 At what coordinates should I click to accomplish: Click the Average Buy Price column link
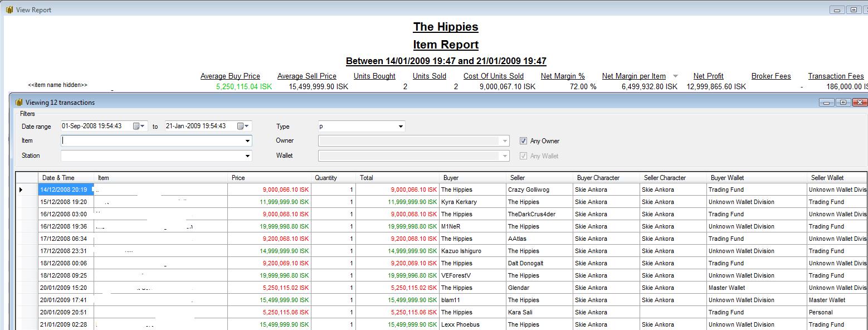point(230,76)
